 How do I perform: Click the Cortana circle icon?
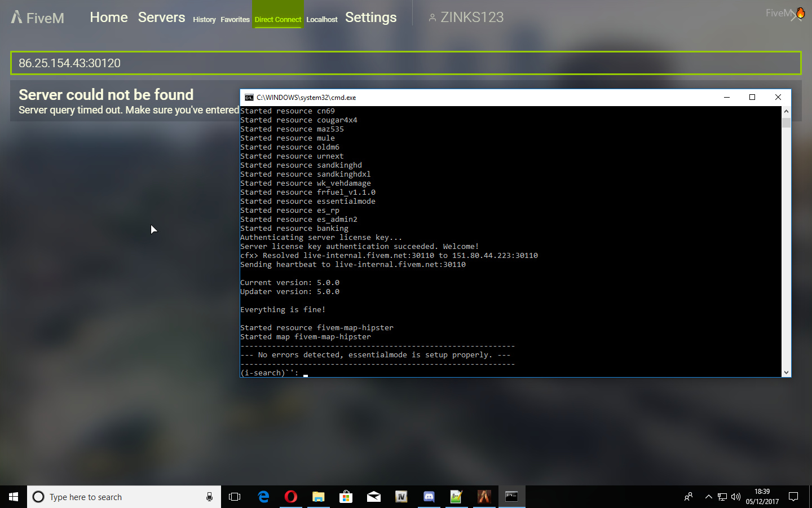[x=38, y=497]
